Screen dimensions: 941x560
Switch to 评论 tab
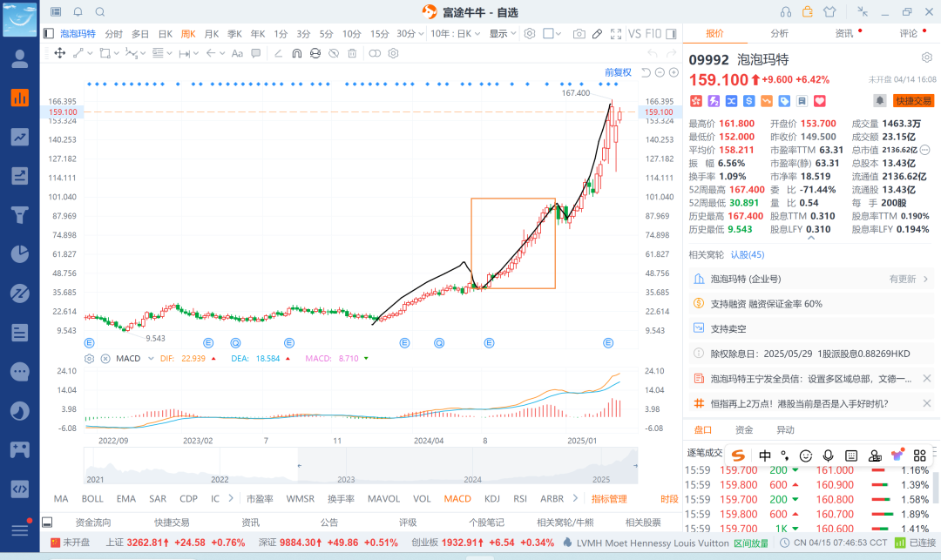click(908, 34)
